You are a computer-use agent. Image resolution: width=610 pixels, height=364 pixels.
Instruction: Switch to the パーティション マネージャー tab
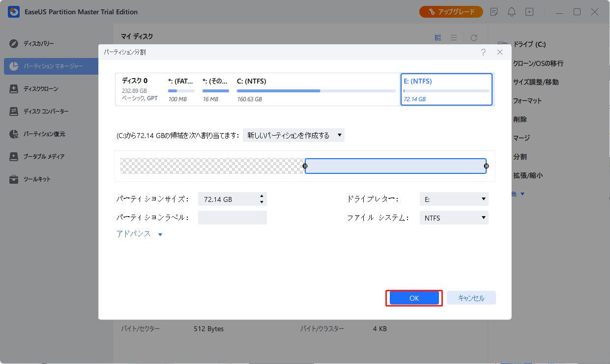click(x=52, y=66)
